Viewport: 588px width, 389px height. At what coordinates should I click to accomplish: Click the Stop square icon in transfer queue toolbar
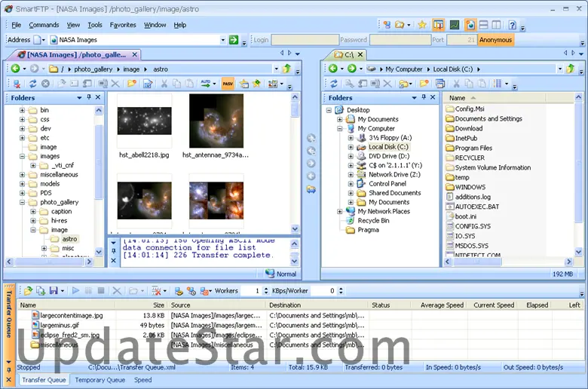pos(101,291)
